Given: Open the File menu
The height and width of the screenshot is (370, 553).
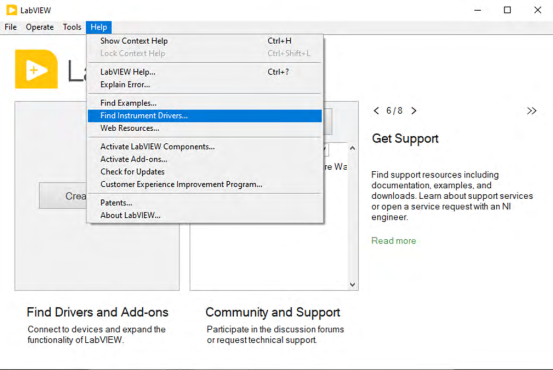Looking at the screenshot, I should (11, 27).
